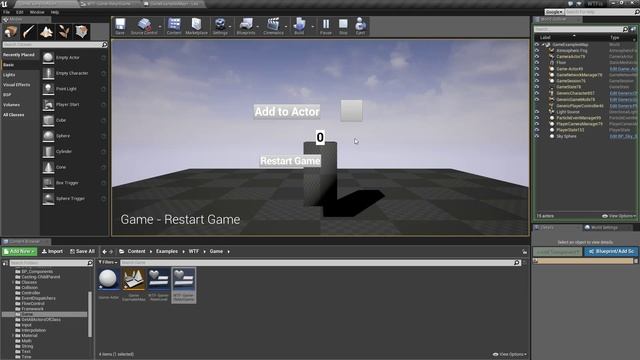Click the Save toolbar icon
Viewport: 640px width, 360px height.
[120, 26]
